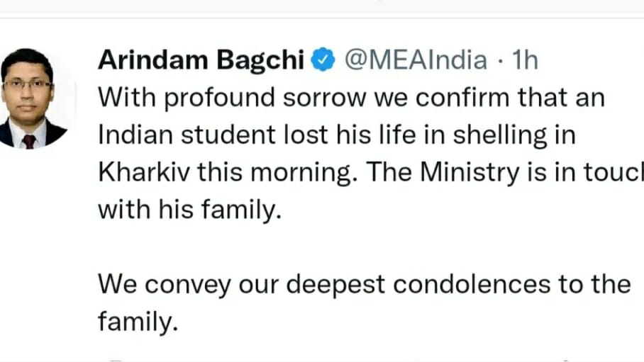The width and height of the screenshot is (644, 362).
Task: Click the final 'family.' line of tweet
Action: 138,321
